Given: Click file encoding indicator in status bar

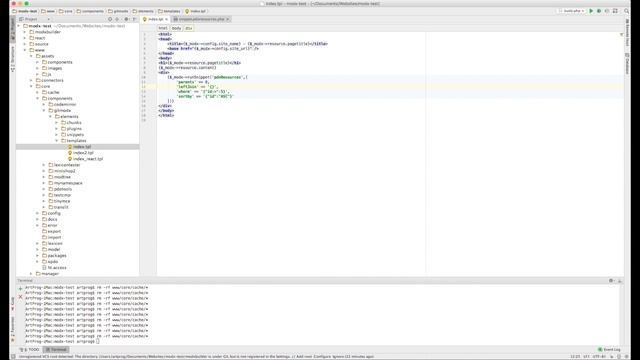Looking at the screenshot, I should 600,356.
